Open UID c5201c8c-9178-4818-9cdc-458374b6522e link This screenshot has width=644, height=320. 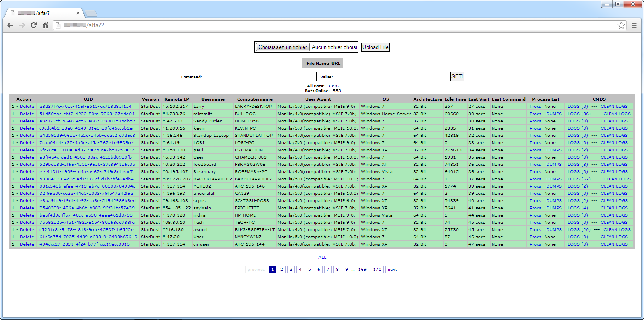coord(87,230)
